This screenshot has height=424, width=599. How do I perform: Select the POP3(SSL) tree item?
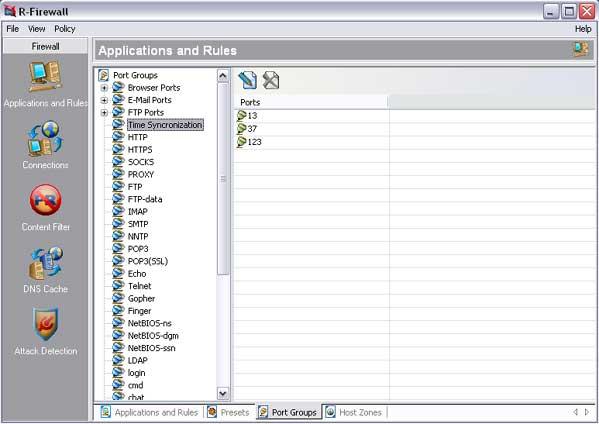[x=148, y=261]
